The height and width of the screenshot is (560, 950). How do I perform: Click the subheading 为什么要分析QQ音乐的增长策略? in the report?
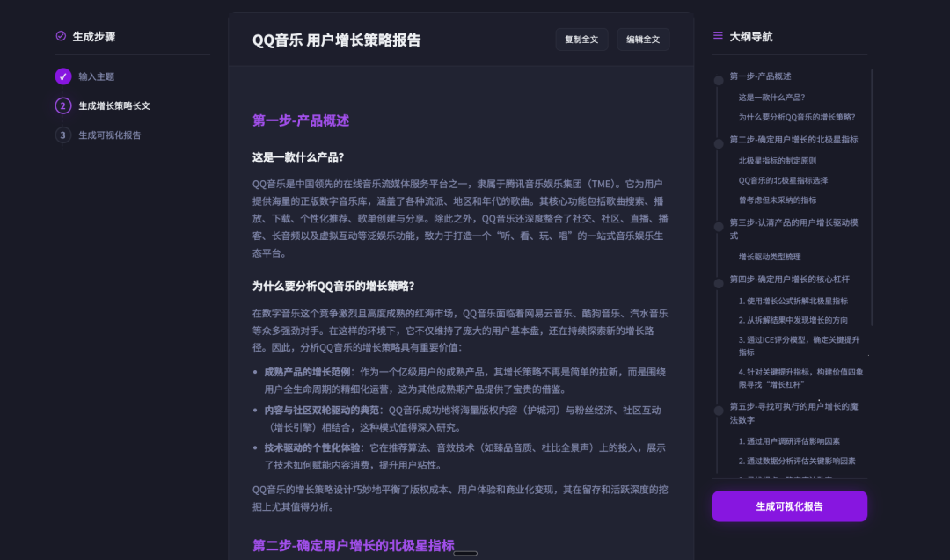click(333, 287)
